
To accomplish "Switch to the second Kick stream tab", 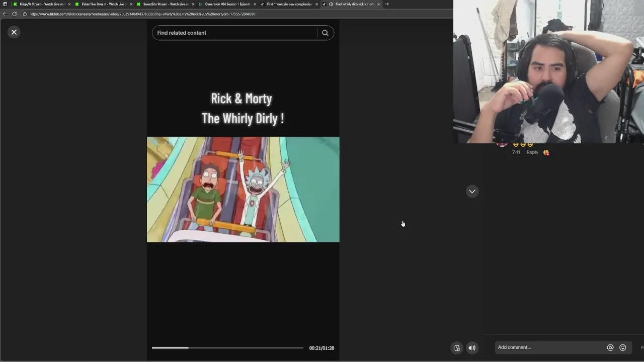I will [x=103, y=4].
